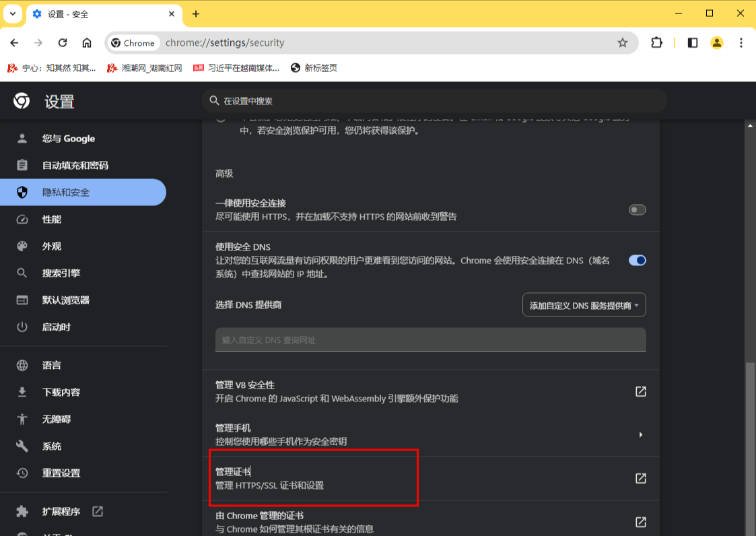Expand 管理手机 arrow
756x536 pixels.
640,435
